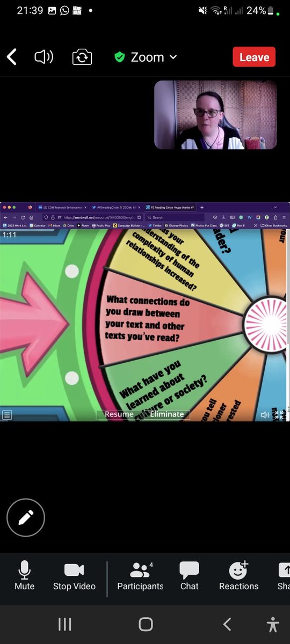Open the Twitter bookmark
Viewport: 290px width, 644px height.
pos(155,226)
